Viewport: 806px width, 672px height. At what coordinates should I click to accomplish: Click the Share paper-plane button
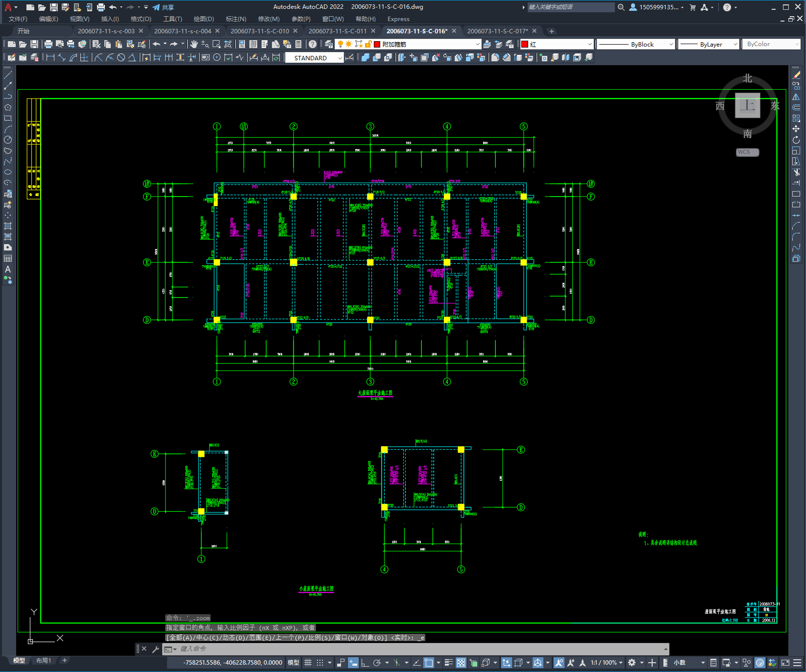click(x=163, y=7)
